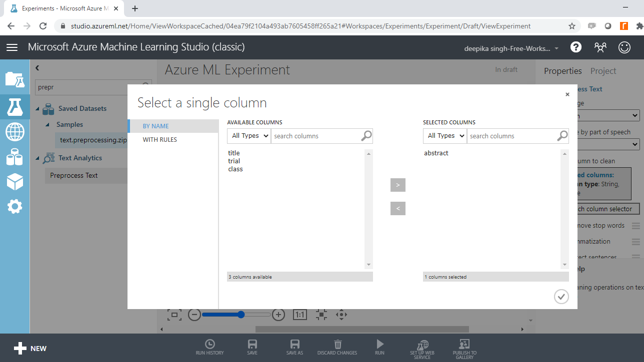Open the hamburger navigation menu
Viewport: 644px width, 362px height.
pos(12,47)
